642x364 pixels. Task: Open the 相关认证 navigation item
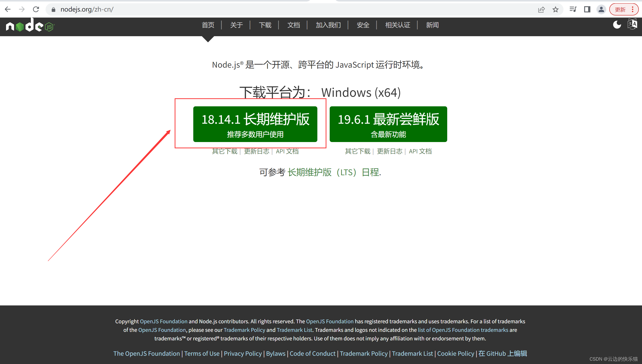pyautogui.click(x=398, y=25)
